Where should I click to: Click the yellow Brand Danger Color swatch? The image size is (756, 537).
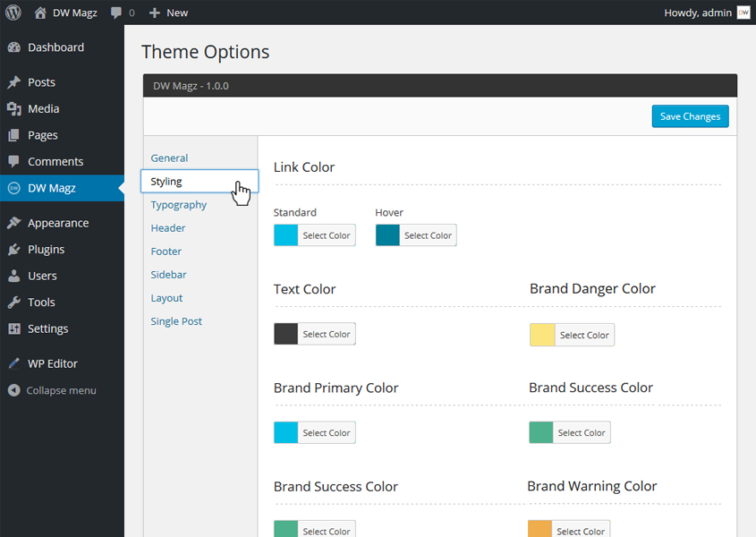[x=542, y=335]
